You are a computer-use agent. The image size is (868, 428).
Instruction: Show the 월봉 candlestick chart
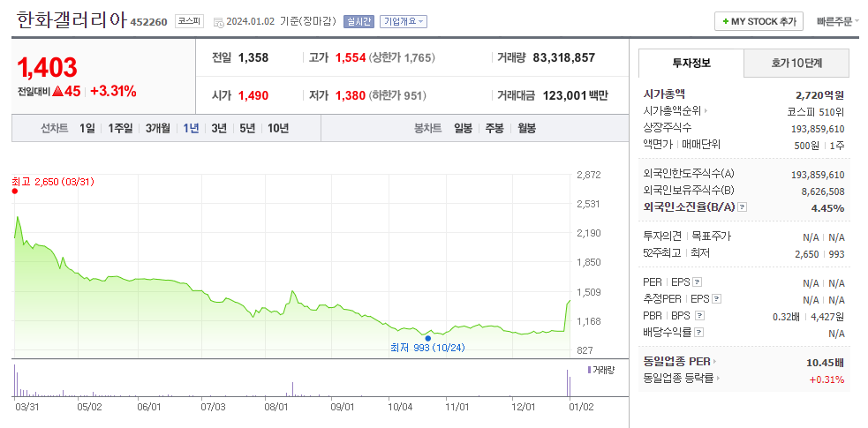526,128
